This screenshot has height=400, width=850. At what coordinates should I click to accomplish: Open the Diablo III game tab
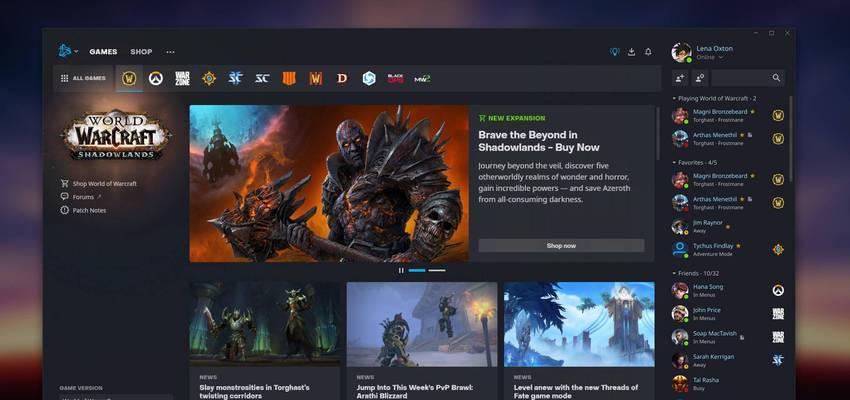point(342,79)
